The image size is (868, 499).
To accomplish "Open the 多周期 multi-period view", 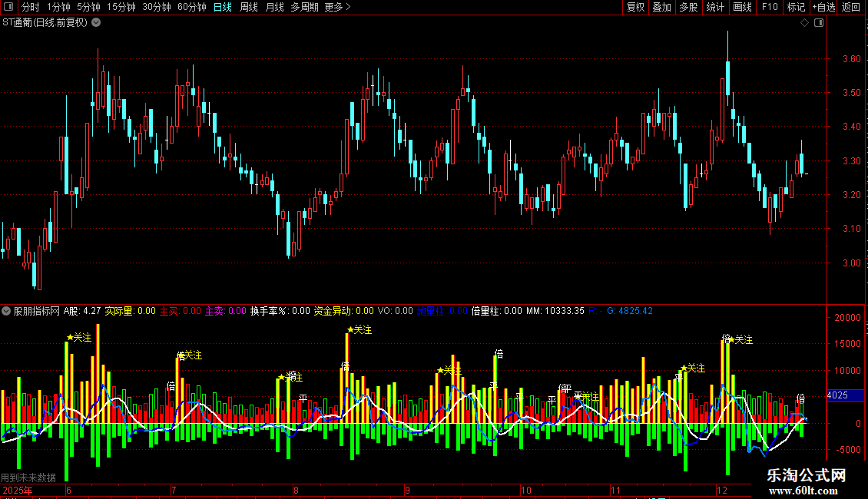I will coord(304,7).
